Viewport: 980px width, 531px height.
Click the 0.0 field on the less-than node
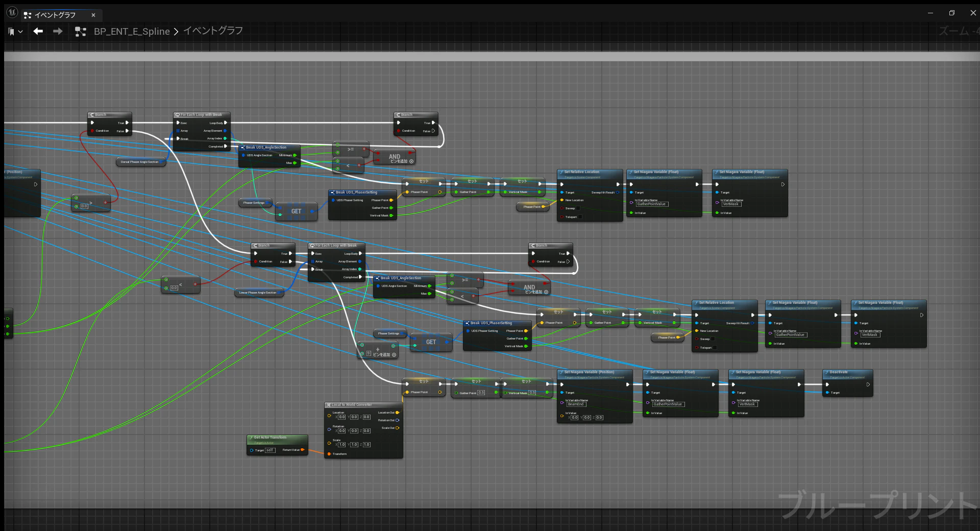(x=174, y=288)
